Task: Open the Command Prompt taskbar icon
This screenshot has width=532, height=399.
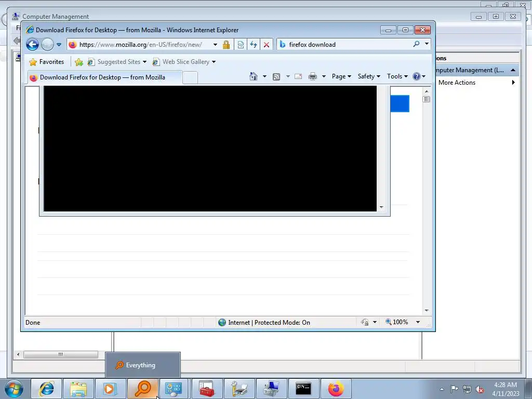Action: pyautogui.click(x=303, y=389)
